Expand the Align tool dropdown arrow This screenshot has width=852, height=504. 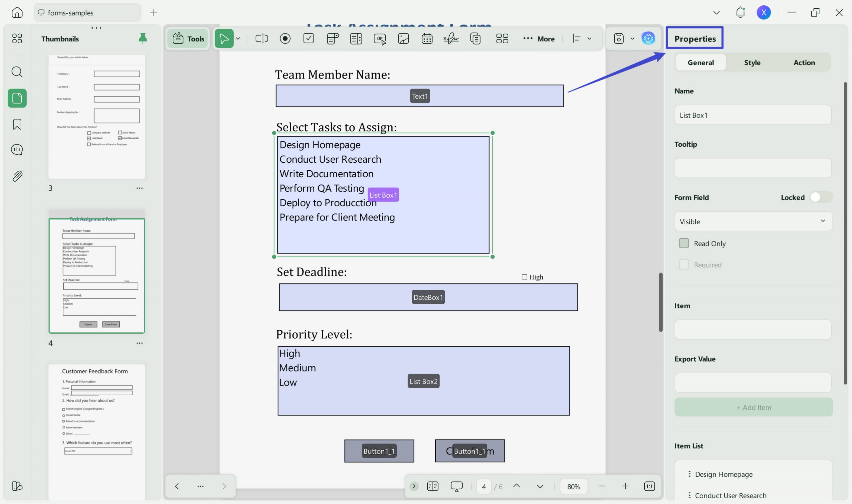pyautogui.click(x=589, y=38)
